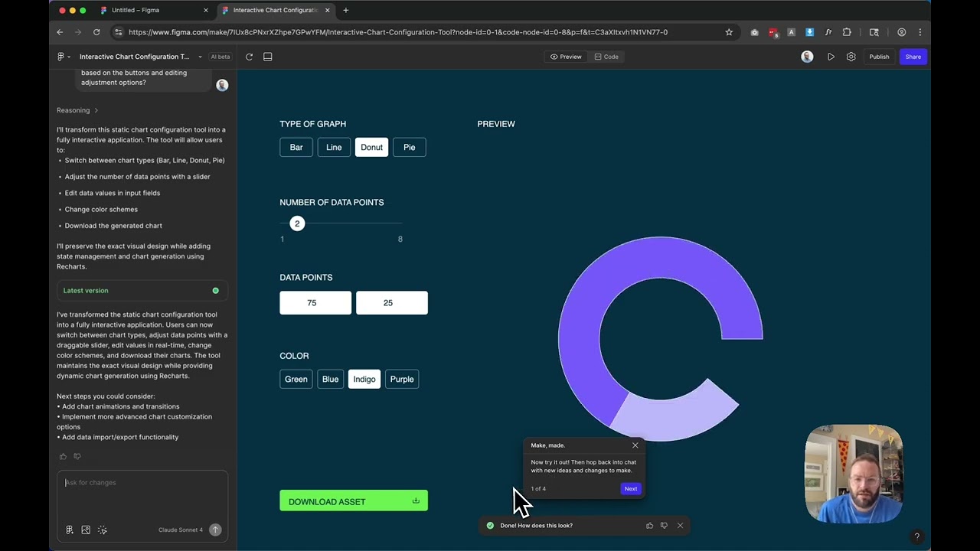The height and width of the screenshot is (551, 980).
Task: Click the play present icon
Action: click(831, 57)
